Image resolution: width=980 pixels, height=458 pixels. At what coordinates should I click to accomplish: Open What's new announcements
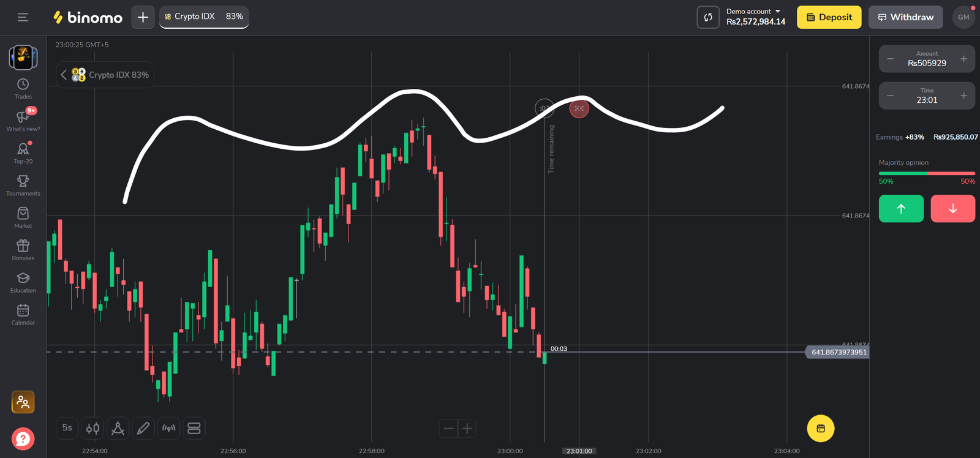(23, 121)
